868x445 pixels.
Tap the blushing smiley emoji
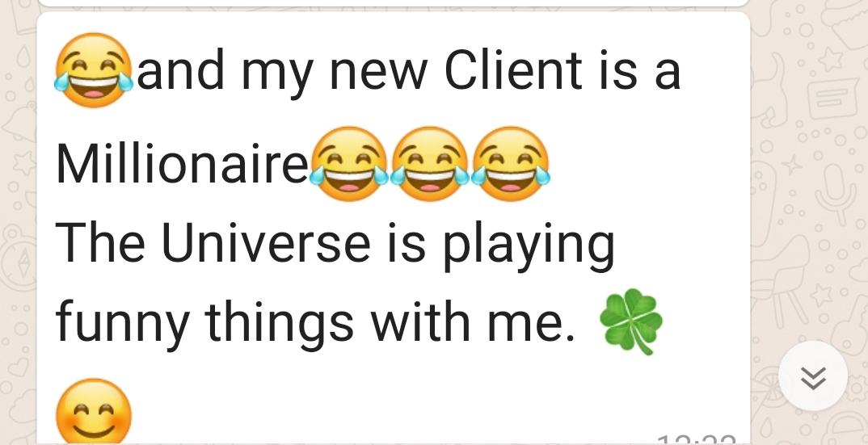coord(94,412)
